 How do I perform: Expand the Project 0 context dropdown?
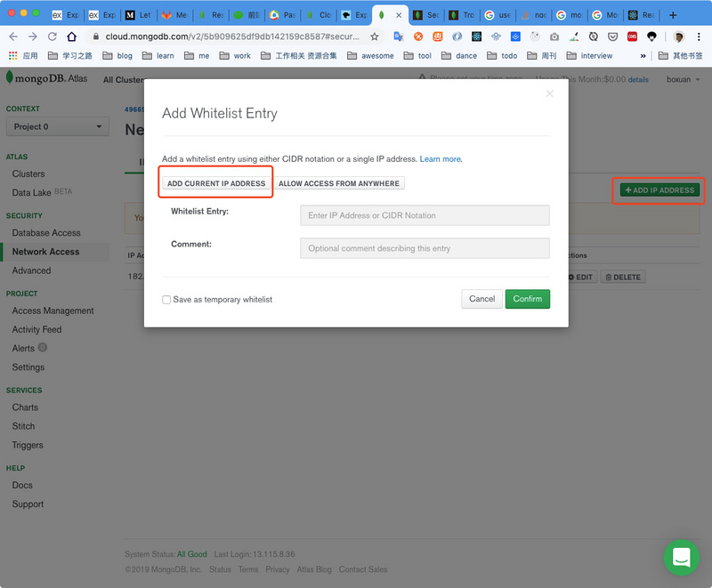[58, 126]
